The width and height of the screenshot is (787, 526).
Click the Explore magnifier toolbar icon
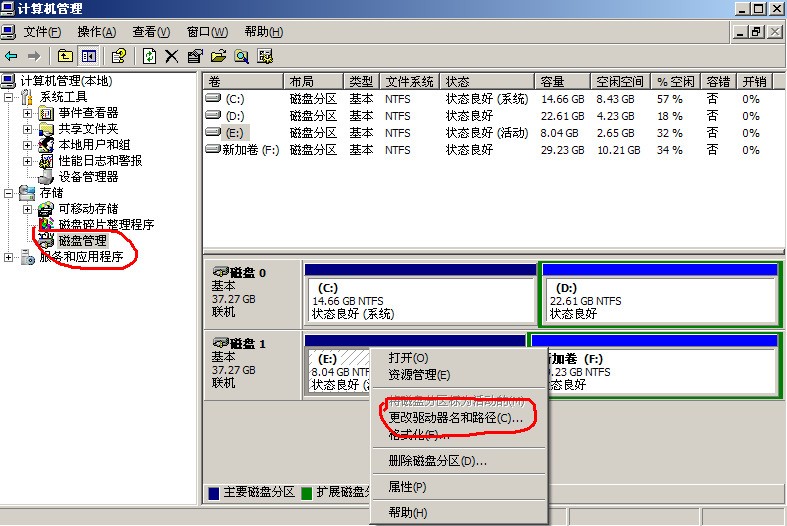[x=241, y=56]
